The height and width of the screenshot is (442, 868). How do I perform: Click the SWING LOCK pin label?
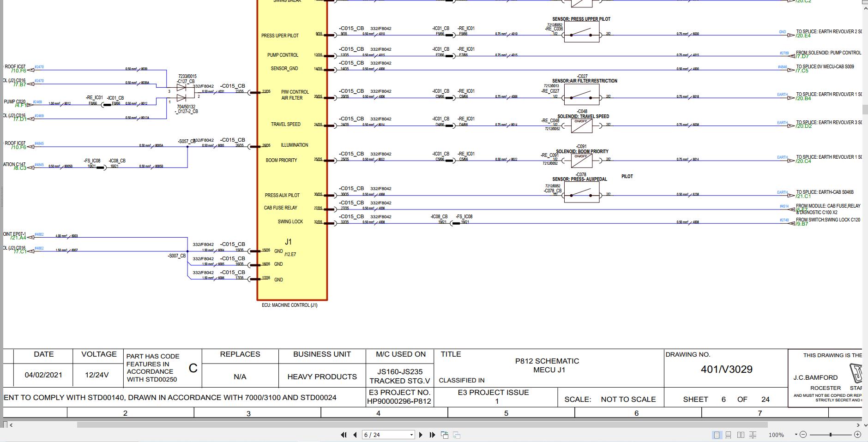[x=290, y=221]
